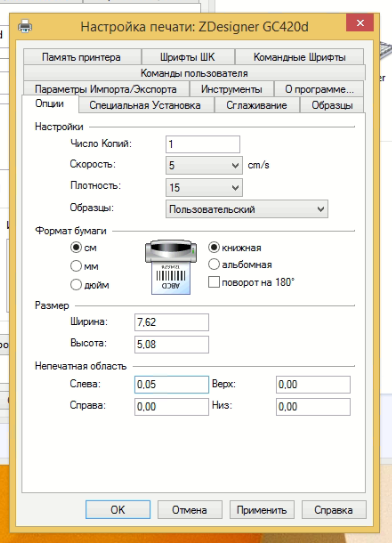Select the Опции tab
392x543 pixels.
(50, 104)
